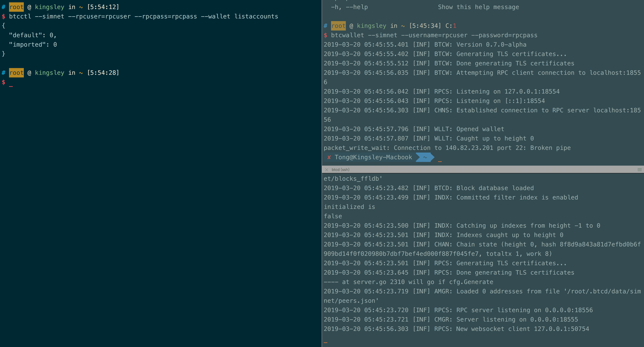Click the "Opened wallet" log line

(x=414, y=129)
